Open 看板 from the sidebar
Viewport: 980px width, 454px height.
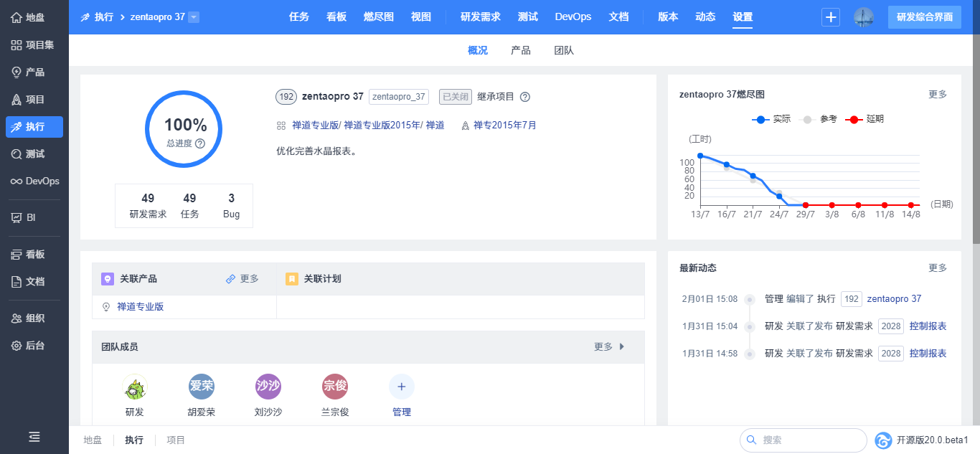point(34,254)
